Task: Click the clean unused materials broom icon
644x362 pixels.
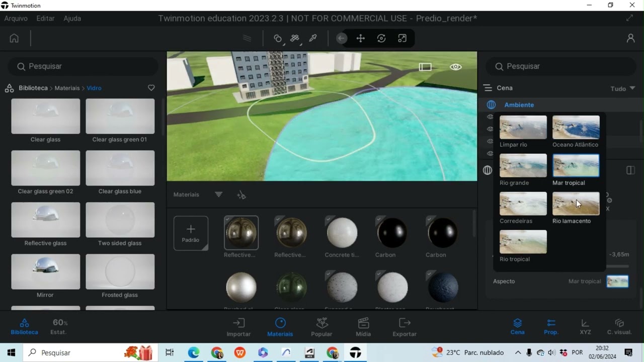Action: pyautogui.click(x=242, y=195)
